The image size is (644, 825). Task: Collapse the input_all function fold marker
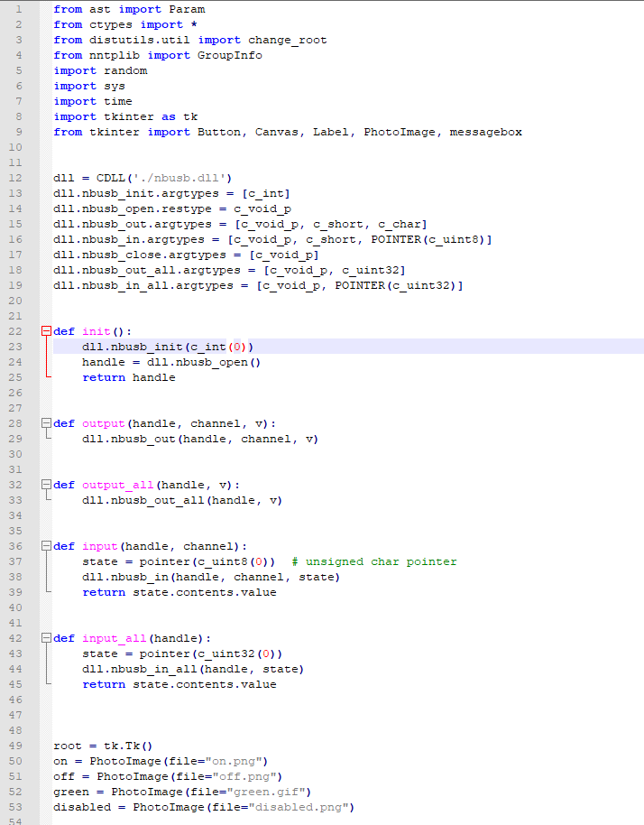46,638
